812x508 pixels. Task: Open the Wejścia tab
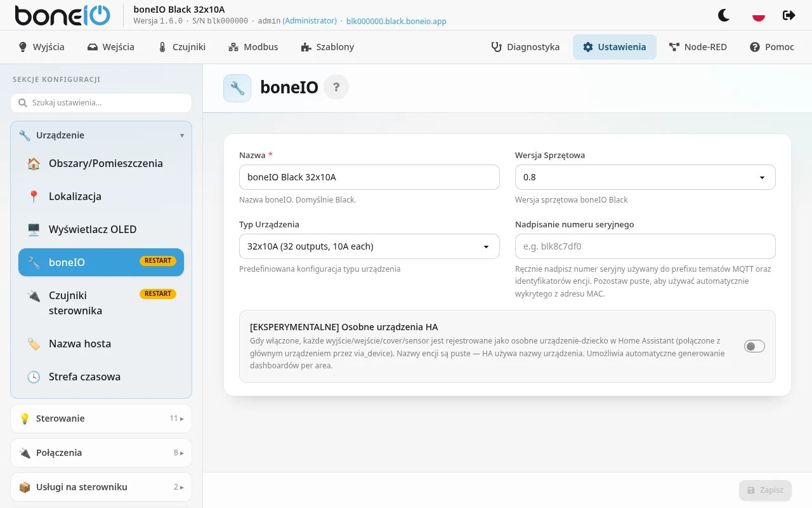pos(110,47)
